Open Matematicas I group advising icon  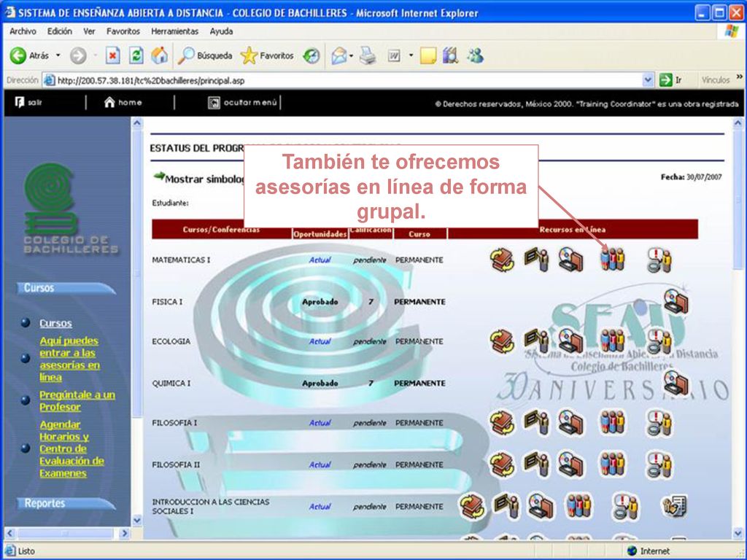[612, 259]
